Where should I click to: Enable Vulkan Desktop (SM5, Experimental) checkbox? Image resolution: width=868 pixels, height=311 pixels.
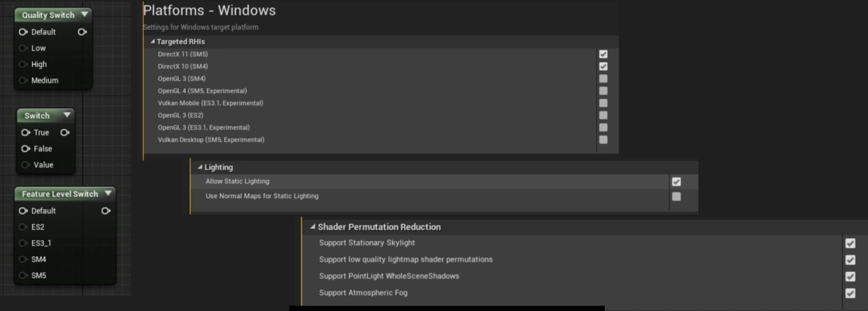[x=603, y=140]
